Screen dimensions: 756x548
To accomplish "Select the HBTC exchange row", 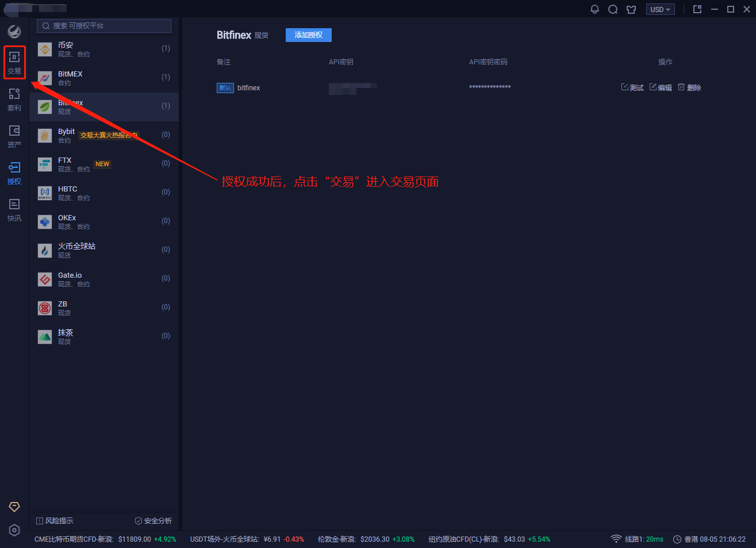I will (104, 193).
